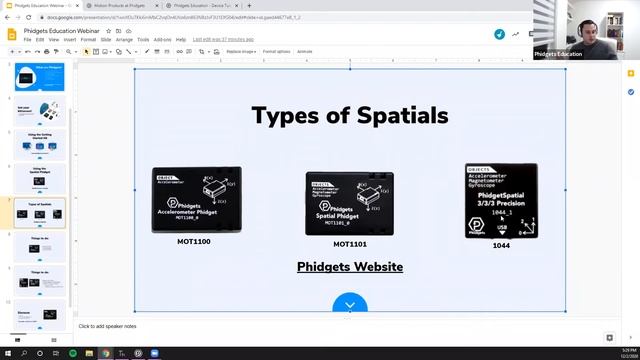Open the Format menu
640x360 pixels.
coord(88,40)
